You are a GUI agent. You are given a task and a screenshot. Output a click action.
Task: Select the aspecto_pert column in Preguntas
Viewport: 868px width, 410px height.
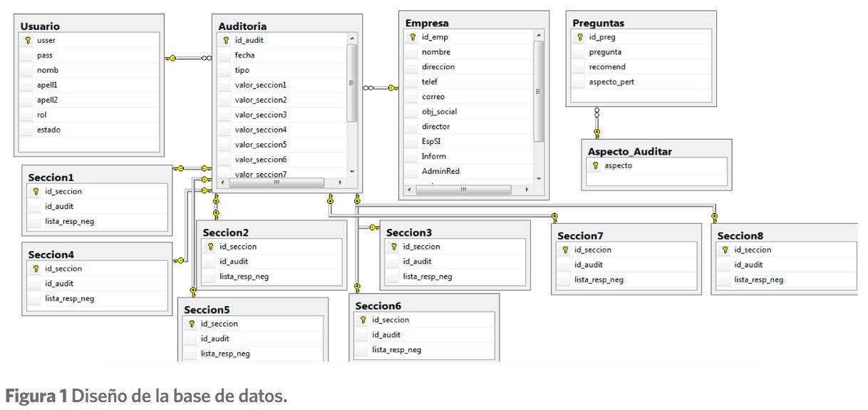click(611, 82)
